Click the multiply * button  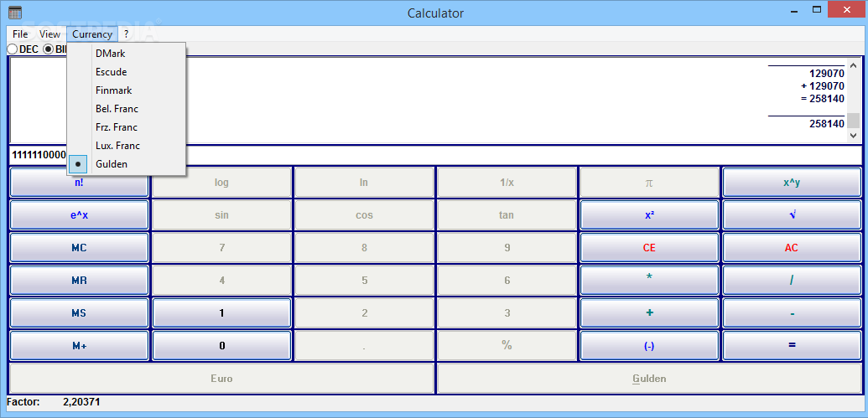649,281
